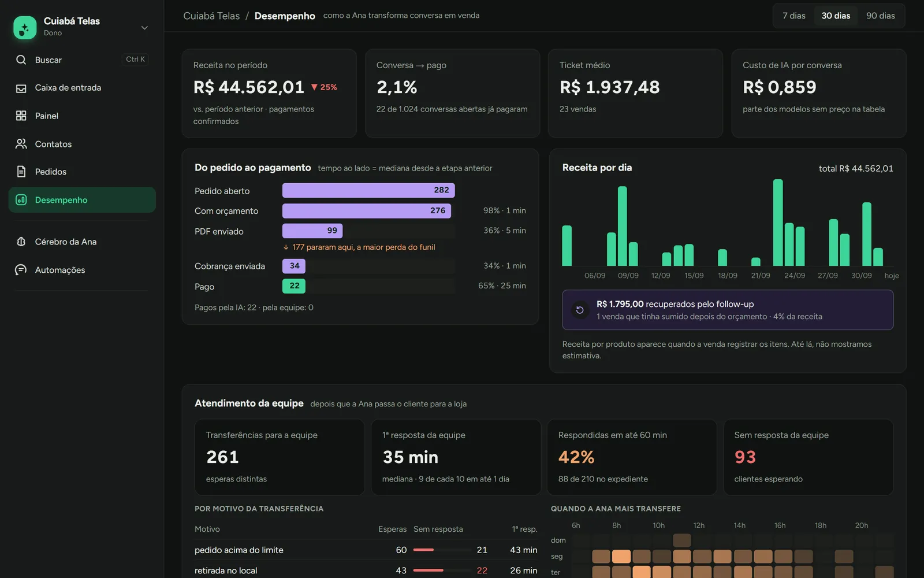Click the Cobrança enviada bar 34

point(294,266)
